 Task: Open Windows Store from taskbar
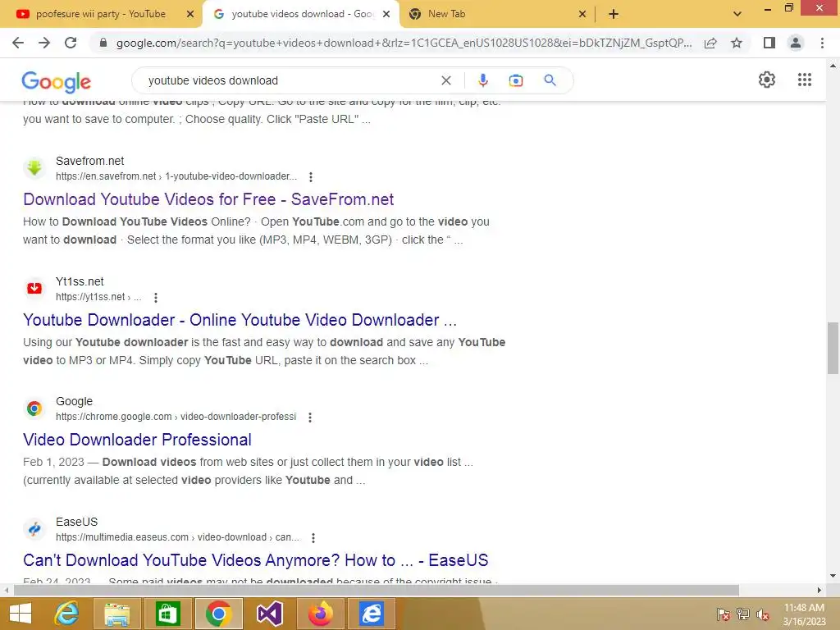(x=167, y=614)
